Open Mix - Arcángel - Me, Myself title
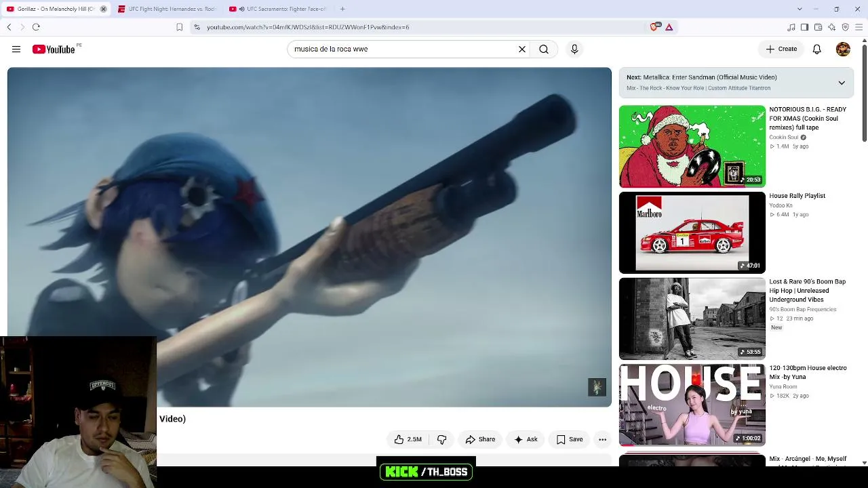The image size is (868, 488). tap(808, 463)
